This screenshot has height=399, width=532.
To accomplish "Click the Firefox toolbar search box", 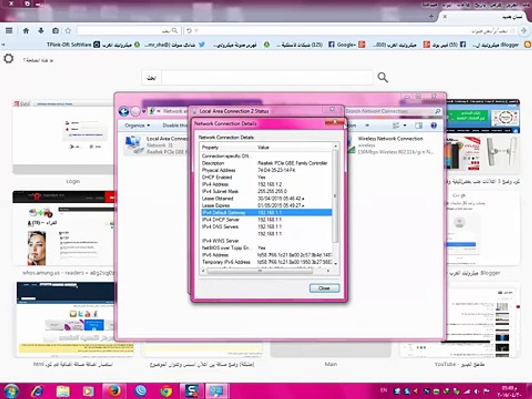I will point(128,30).
